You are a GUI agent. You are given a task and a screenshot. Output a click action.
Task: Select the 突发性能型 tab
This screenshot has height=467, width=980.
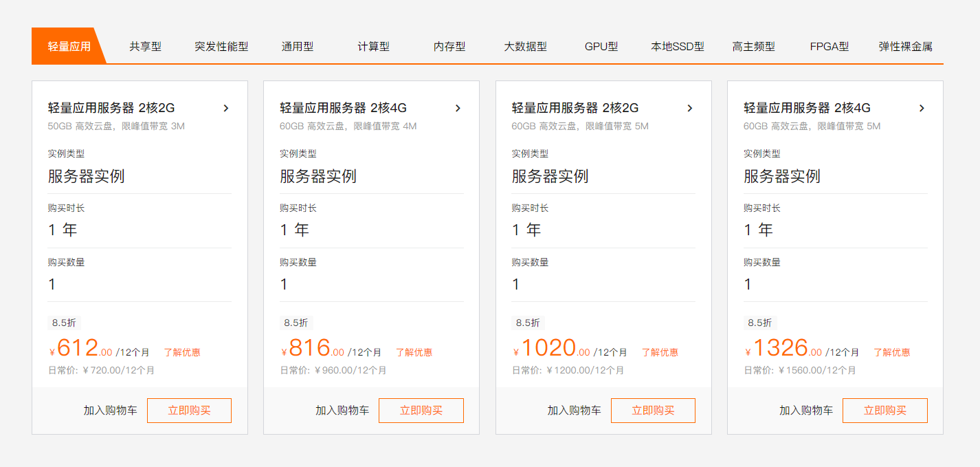[221, 47]
